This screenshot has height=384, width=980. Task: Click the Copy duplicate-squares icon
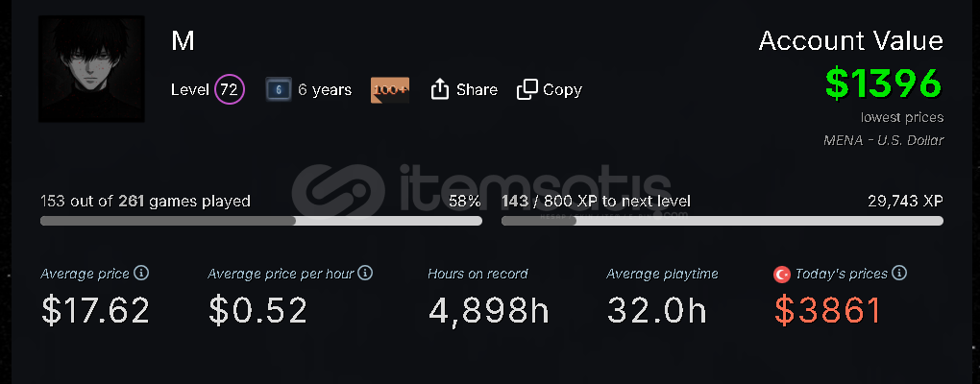[527, 89]
